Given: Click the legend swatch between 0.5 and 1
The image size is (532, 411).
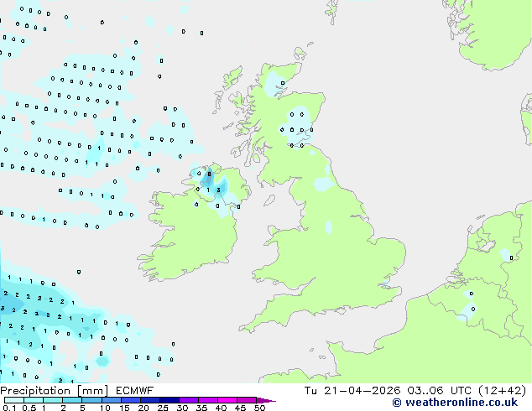Looking at the screenshot, I should click(x=34, y=400).
